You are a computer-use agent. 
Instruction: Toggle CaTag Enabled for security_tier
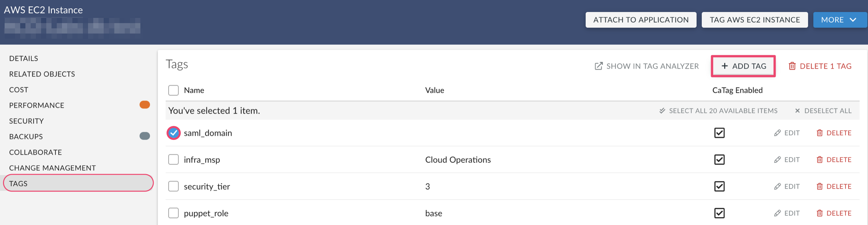pyautogui.click(x=719, y=186)
